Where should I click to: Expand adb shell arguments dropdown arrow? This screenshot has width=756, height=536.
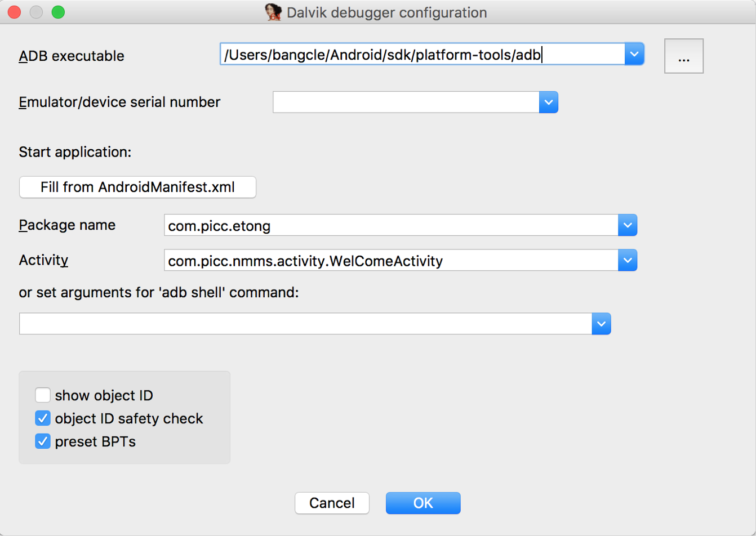pos(601,324)
